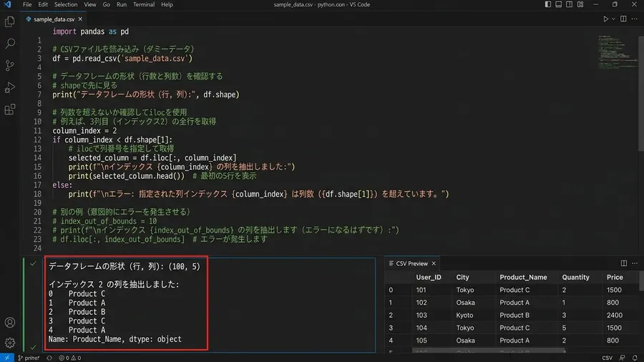Click the City column header
The height and width of the screenshot is (362, 644).
click(462, 278)
